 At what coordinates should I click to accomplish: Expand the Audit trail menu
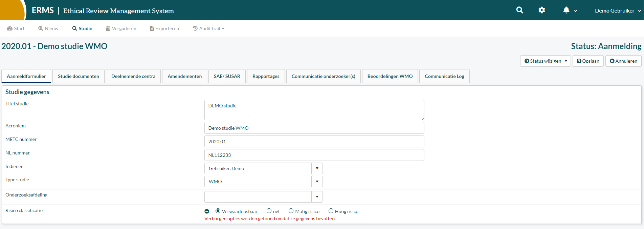tap(209, 28)
